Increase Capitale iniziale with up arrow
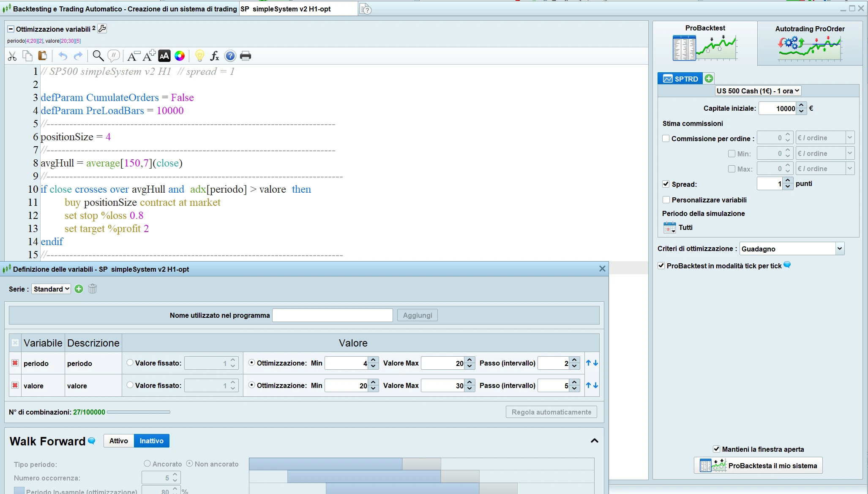 tap(801, 105)
